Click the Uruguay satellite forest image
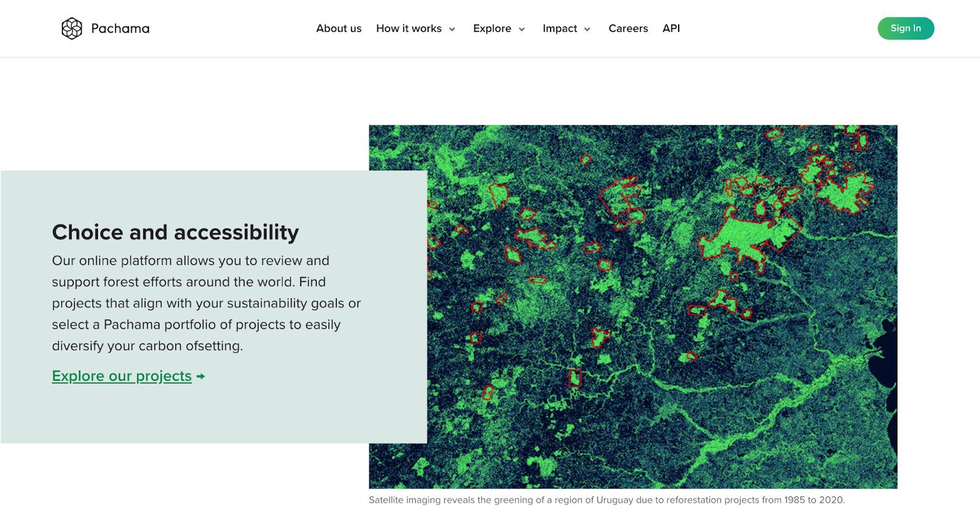Image resolution: width=980 pixels, height=521 pixels. [x=633, y=307]
